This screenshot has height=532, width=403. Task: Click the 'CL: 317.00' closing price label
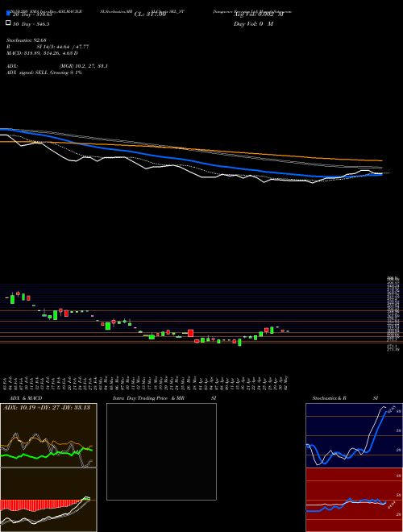coord(150,15)
